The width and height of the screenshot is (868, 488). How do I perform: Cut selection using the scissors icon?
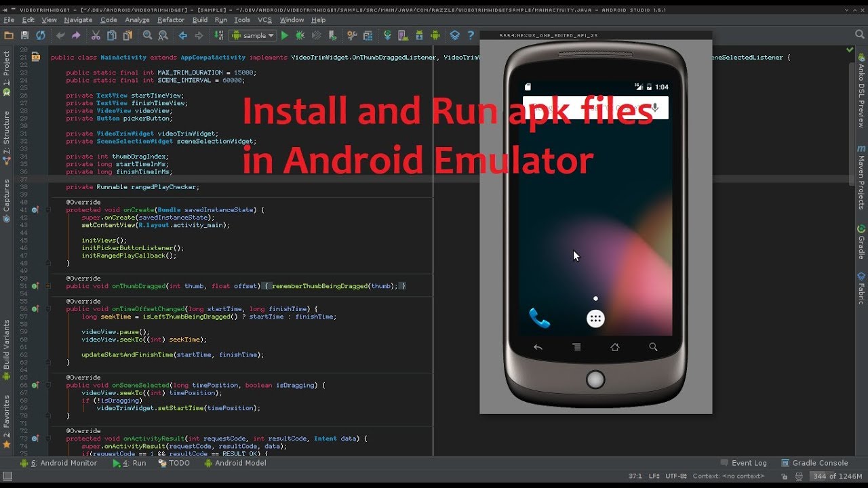coord(96,35)
